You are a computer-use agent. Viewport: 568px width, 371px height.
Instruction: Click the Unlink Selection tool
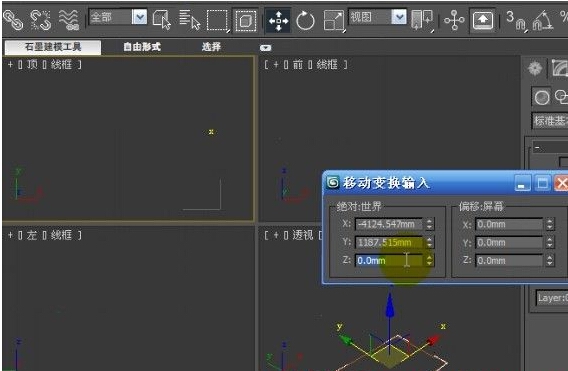40,20
